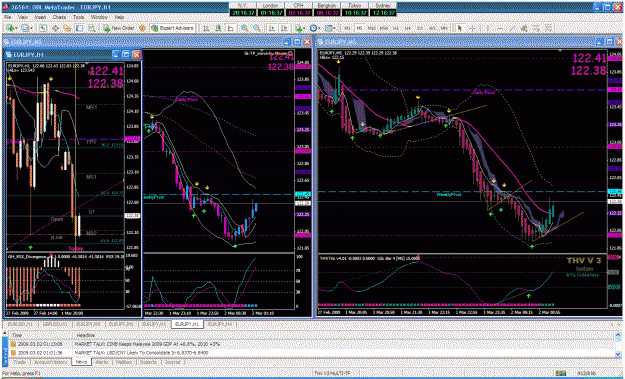Image resolution: width=625 pixels, height=379 pixels.
Task: Launch MetaEditor with the yellow diamond icon
Action: pos(142,28)
